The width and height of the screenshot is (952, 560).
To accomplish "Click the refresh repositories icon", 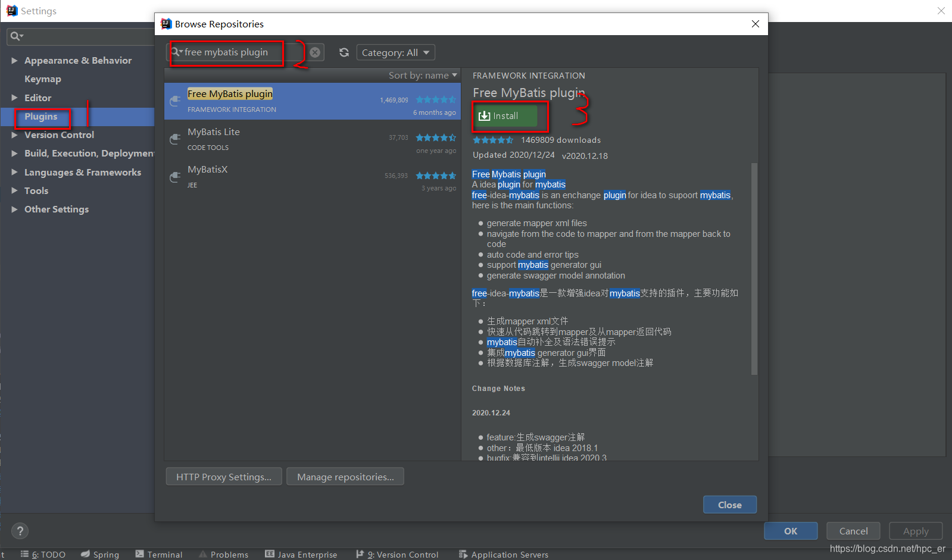I will (344, 52).
